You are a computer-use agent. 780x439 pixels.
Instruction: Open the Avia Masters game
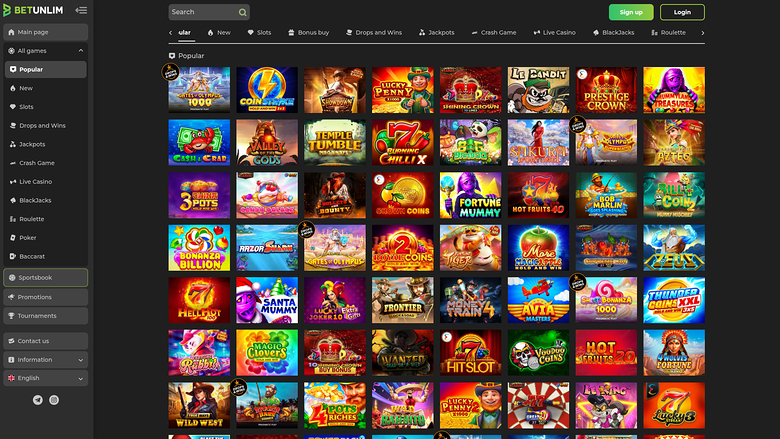click(x=538, y=300)
